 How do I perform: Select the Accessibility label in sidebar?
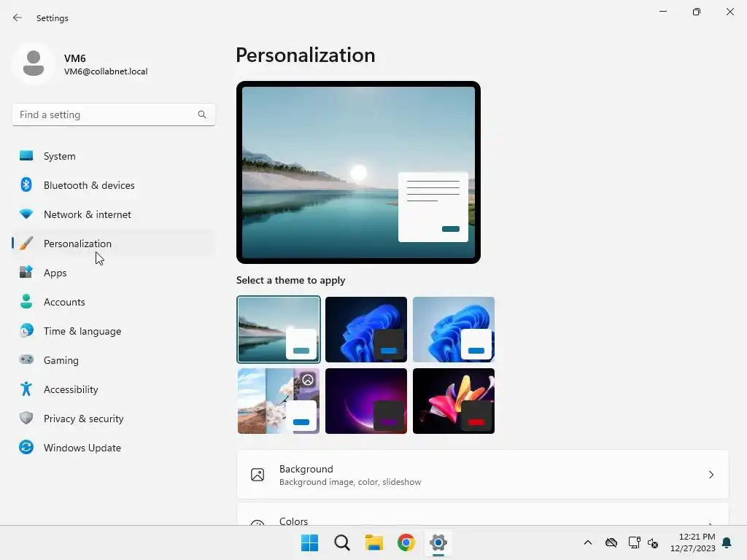tap(71, 389)
